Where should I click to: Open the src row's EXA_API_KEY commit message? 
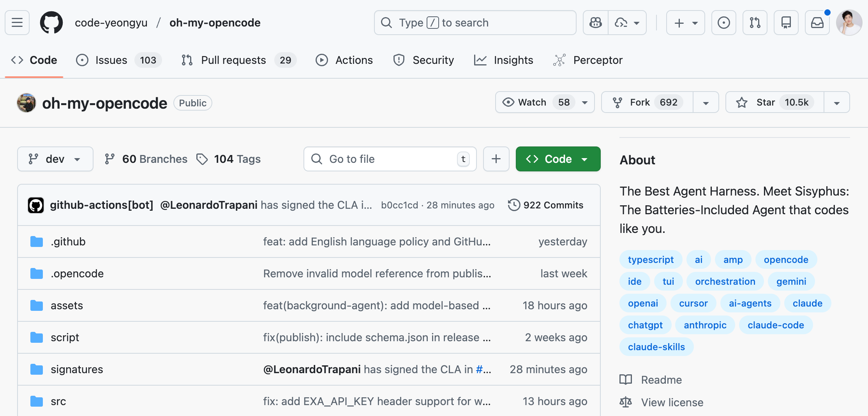tap(377, 401)
